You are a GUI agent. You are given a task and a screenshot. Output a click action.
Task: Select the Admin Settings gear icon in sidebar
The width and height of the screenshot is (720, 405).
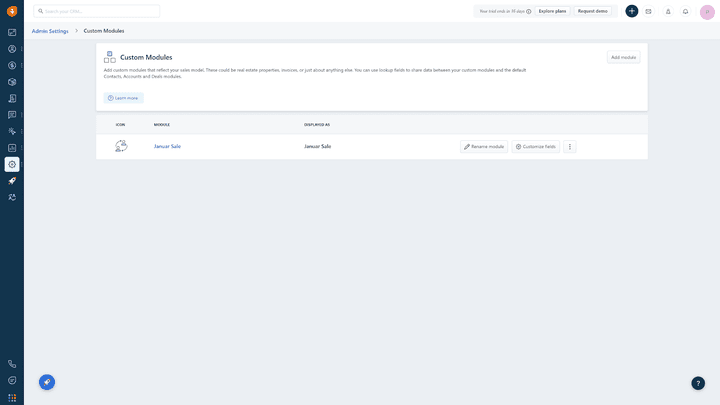tap(12, 164)
